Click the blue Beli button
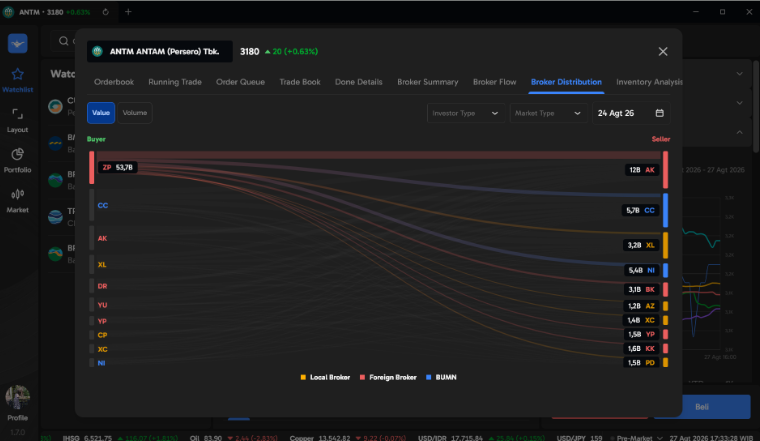The height and width of the screenshot is (441, 760). 702,407
